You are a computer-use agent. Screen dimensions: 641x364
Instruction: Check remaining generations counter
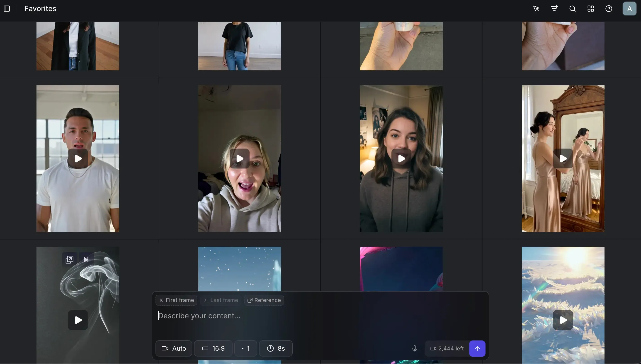[x=447, y=348]
